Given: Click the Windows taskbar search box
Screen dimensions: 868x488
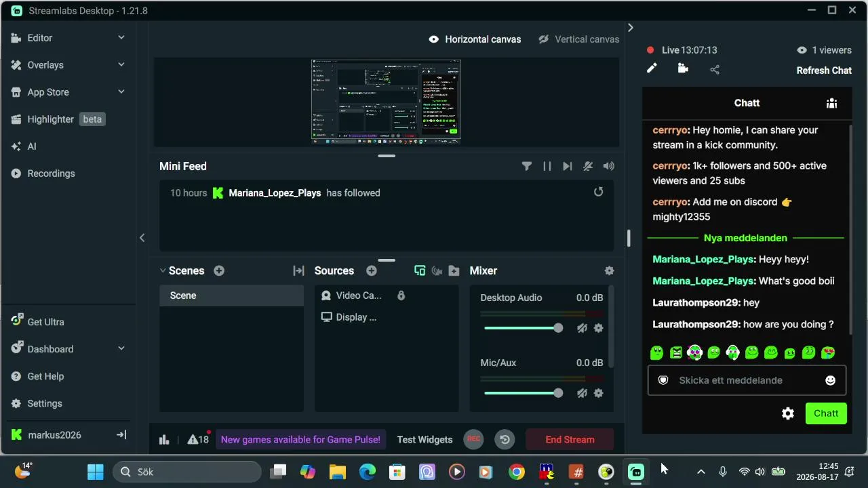Looking at the screenshot, I should pos(186,472).
